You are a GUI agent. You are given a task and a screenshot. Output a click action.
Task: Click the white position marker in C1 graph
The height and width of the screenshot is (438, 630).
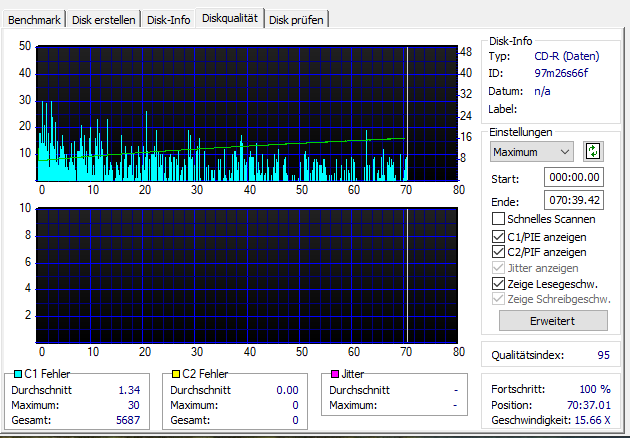[407, 114]
